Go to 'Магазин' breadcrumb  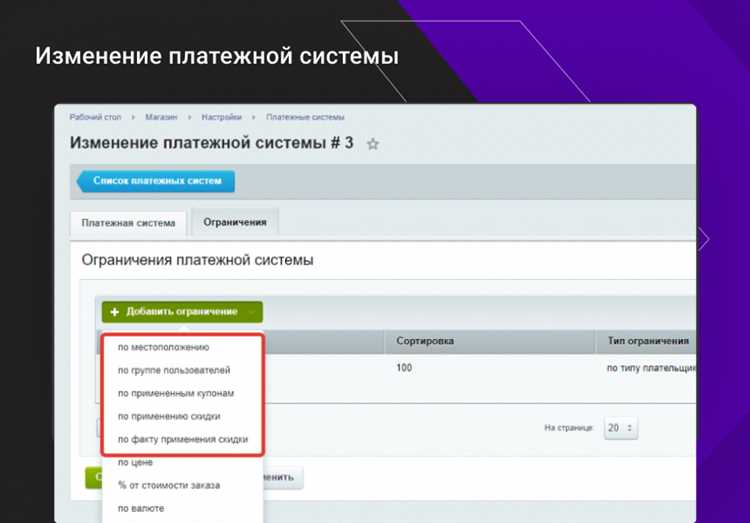[161, 117]
